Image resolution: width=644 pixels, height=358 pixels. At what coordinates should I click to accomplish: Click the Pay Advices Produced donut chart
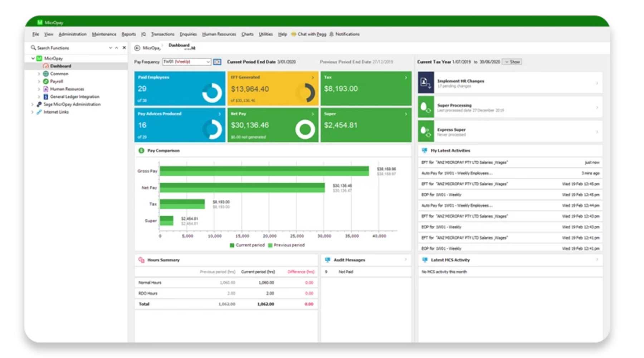pos(212,129)
